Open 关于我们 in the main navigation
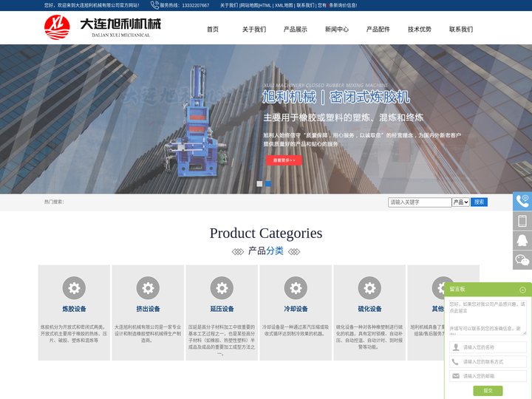The height and width of the screenshot is (399, 532). click(254, 30)
